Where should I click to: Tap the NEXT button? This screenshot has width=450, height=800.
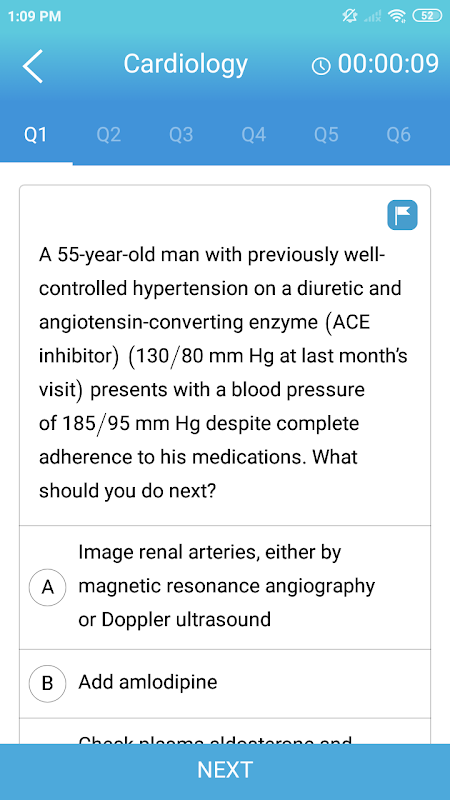[225, 770]
